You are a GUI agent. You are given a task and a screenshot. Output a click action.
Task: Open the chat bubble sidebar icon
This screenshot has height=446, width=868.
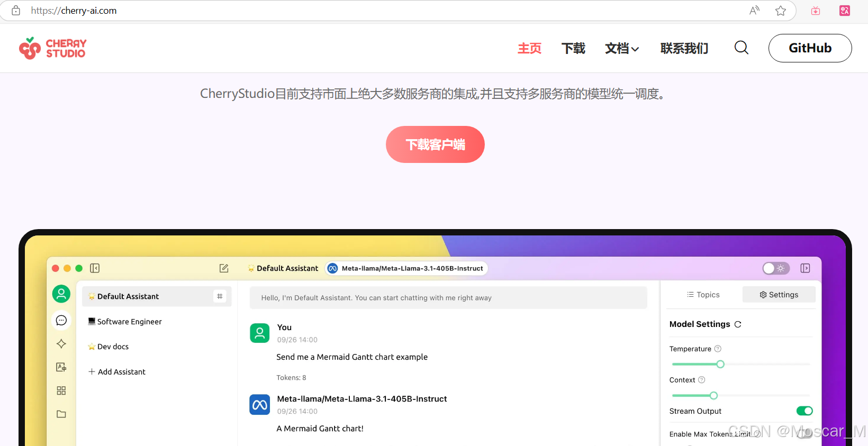click(x=61, y=320)
